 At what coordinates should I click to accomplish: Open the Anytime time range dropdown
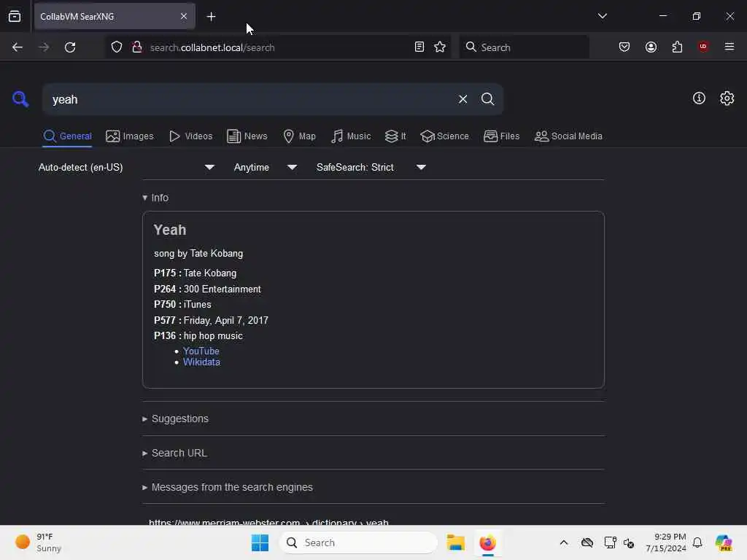coord(266,167)
